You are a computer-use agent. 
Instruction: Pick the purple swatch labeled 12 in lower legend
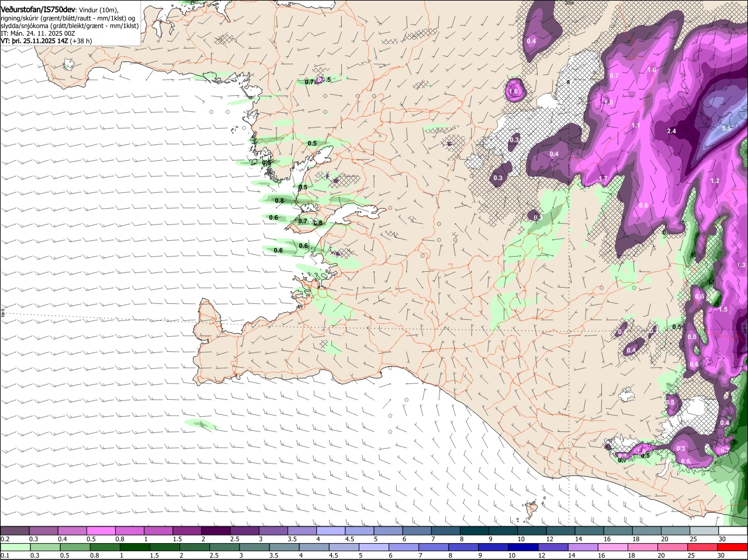click(x=553, y=548)
